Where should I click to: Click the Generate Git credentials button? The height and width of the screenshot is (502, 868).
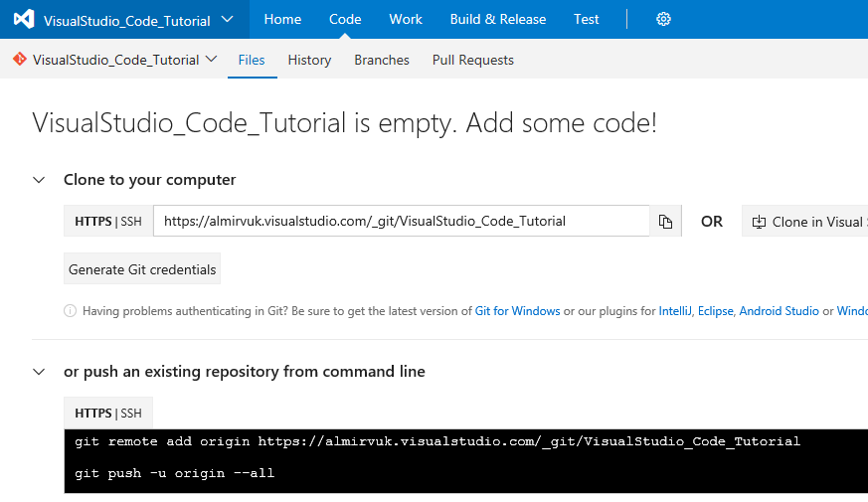142,269
